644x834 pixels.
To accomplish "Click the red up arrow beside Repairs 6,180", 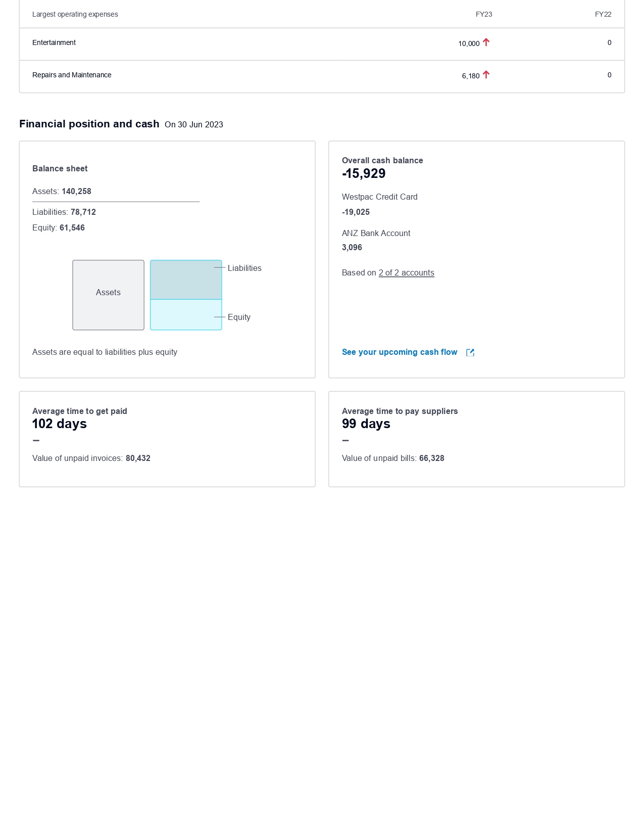I will click(486, 75).
